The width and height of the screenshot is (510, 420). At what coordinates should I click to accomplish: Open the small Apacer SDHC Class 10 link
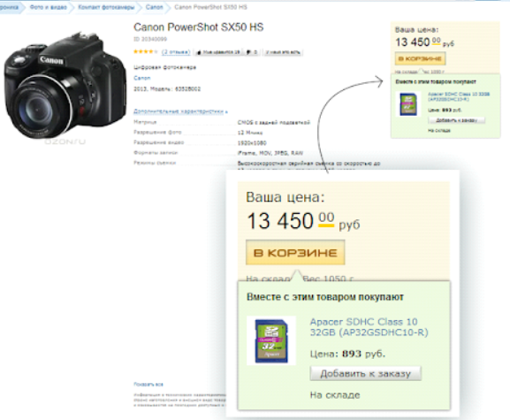pos(459,96)
